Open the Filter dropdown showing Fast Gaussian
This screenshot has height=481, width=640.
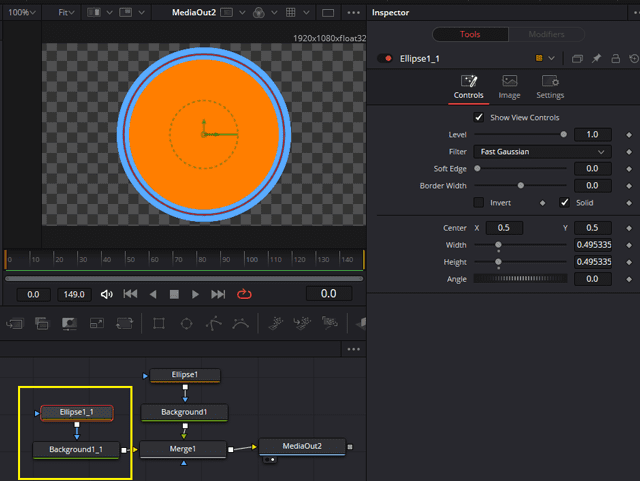542,151
